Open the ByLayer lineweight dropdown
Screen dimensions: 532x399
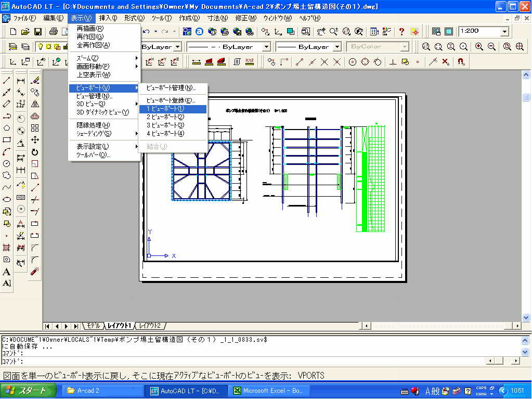coord(338,47)
